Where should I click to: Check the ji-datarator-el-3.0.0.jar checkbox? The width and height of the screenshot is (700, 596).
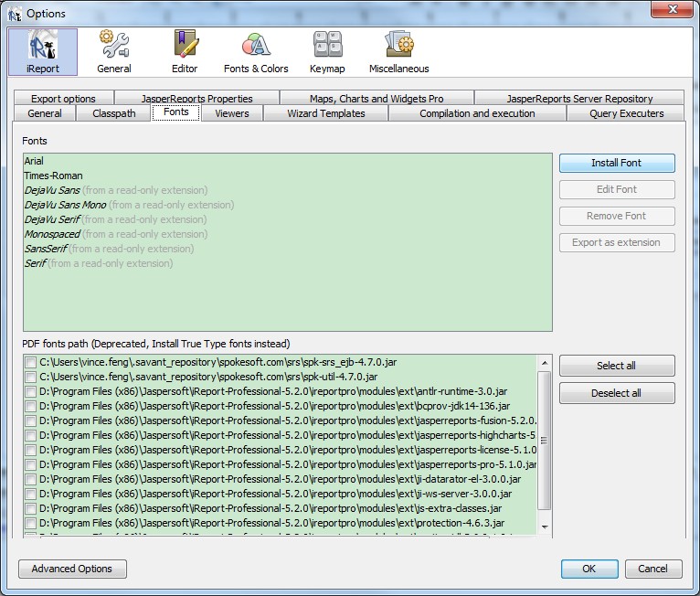[x=30, y=480]
